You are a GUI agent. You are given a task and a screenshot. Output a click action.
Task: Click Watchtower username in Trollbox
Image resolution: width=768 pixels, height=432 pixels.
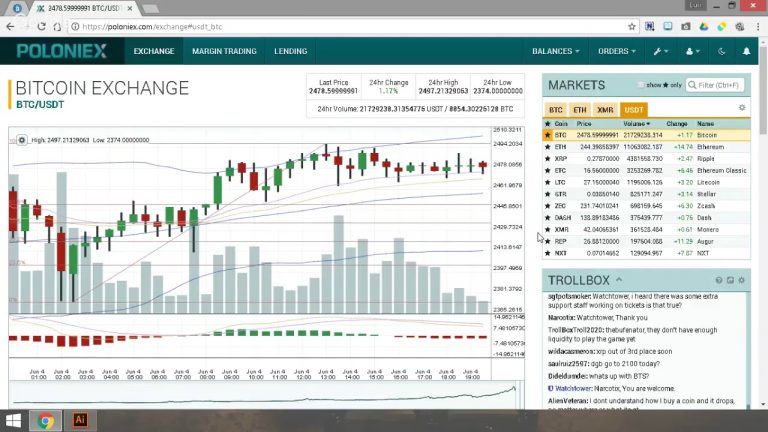[574, 388]
